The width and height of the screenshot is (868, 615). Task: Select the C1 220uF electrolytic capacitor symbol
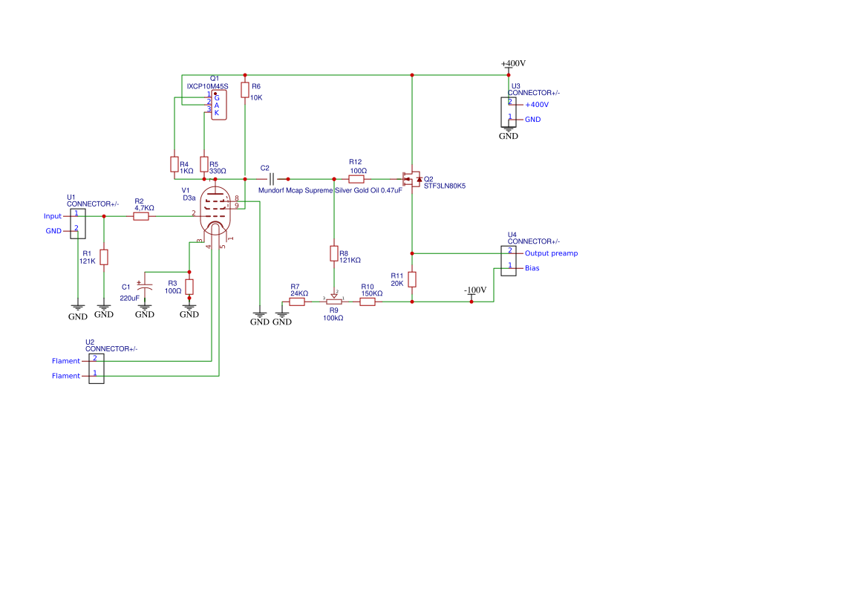click(145, 287)
